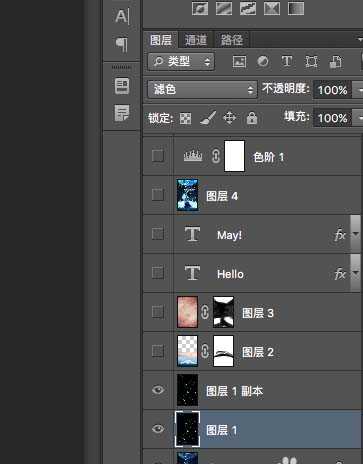Viewport: 363px width, 464px height.
Task: Lock image pixels brush icon
Action: [x=208, y=118]
